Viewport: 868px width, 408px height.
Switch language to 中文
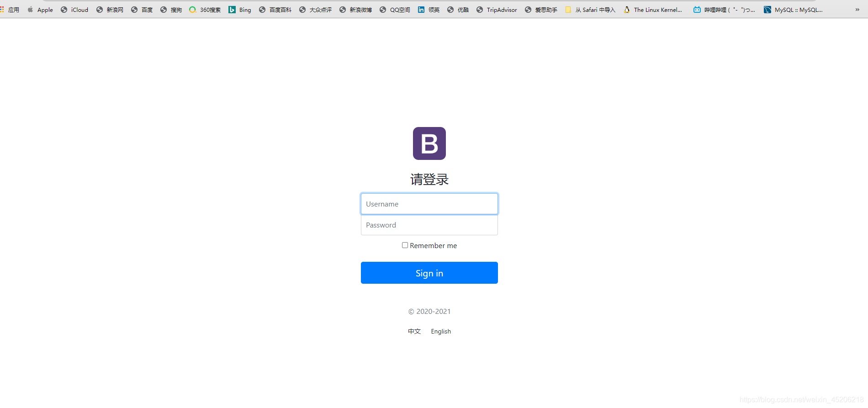coord(414,331)
